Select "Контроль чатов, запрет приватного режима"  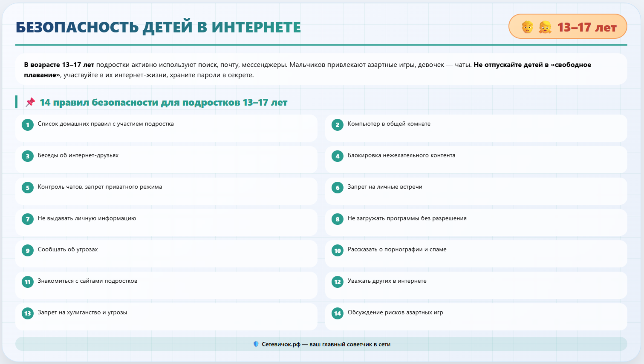[166, 191]
